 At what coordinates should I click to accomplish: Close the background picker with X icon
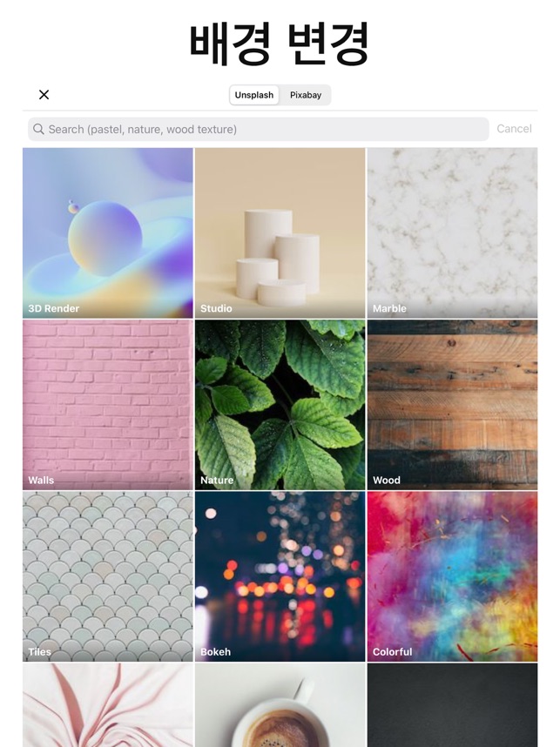[x=44, y=95]
